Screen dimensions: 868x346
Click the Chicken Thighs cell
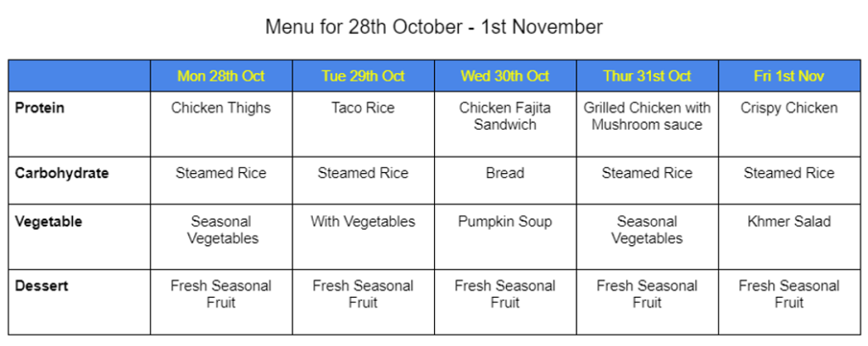pyautogui.click(x=221, y=108)
